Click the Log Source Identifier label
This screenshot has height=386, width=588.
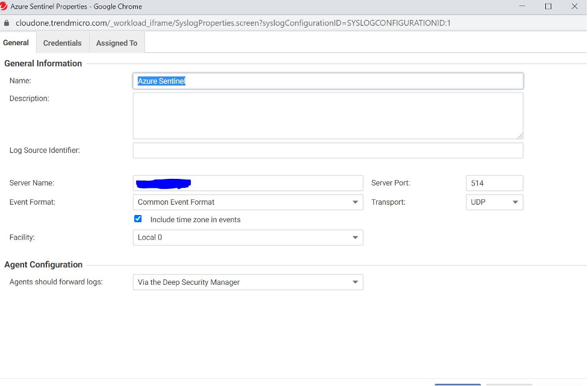tap(45, 151)
